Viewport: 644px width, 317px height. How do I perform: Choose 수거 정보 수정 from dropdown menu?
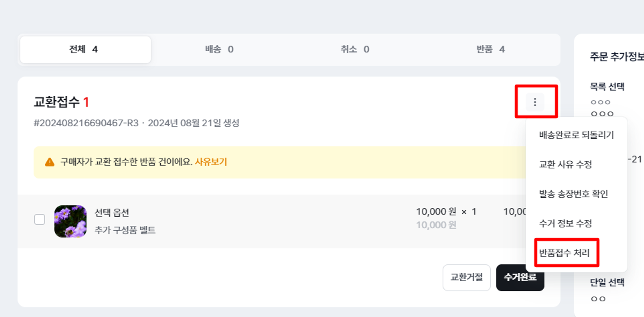565,223
